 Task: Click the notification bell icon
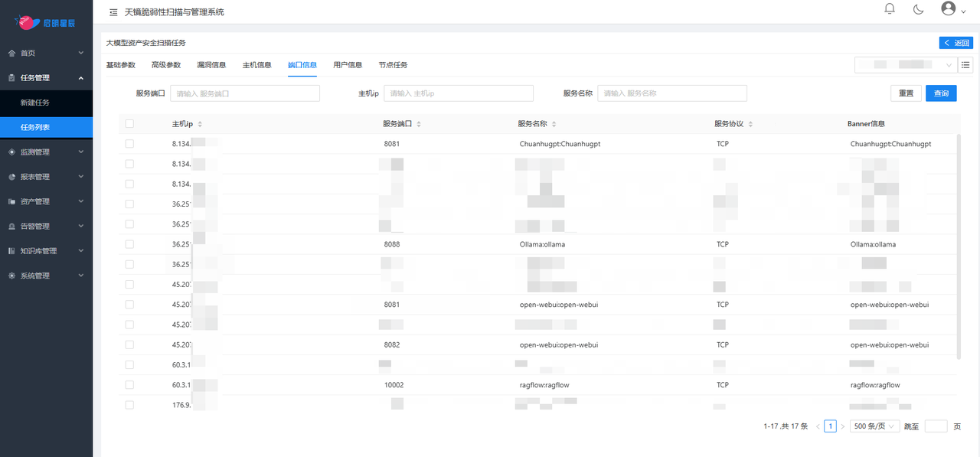890,9
